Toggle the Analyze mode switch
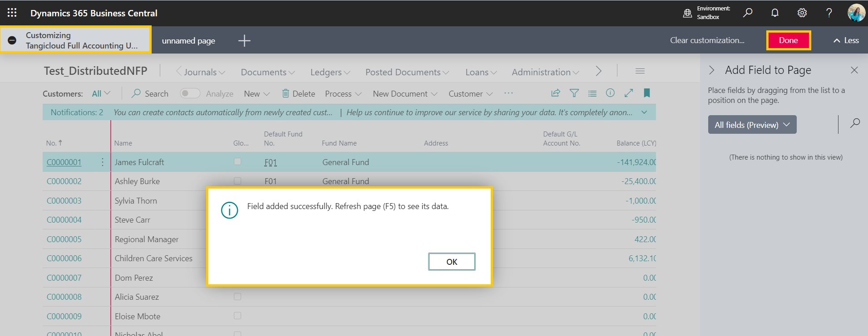 [190, 93]
